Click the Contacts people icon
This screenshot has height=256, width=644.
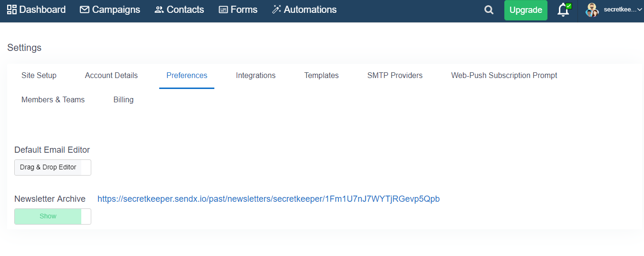[x=159, y=10]
